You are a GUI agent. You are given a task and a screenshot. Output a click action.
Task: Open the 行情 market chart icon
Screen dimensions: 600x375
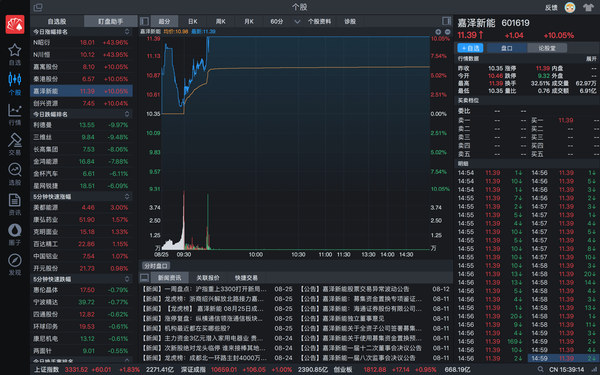(x=15, y=114)
